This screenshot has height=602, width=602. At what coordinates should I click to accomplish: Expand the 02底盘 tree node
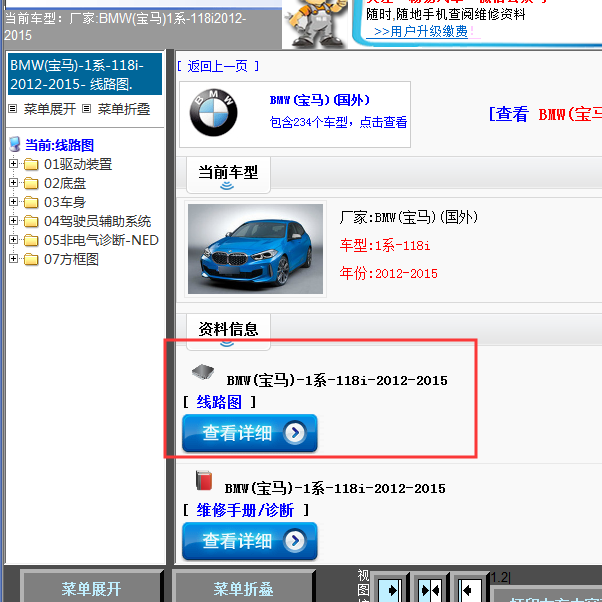click(13, 183)
